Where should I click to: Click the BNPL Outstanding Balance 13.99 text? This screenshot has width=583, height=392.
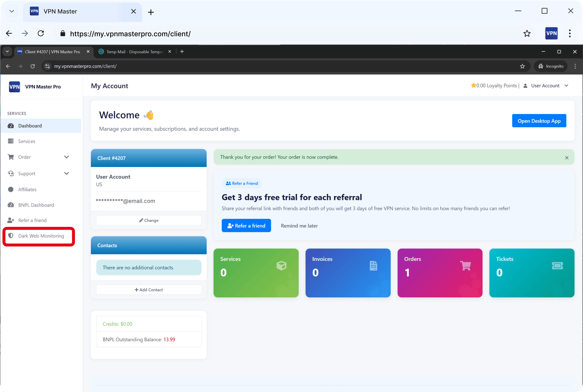pyautogui.click(x=139, y=340)
